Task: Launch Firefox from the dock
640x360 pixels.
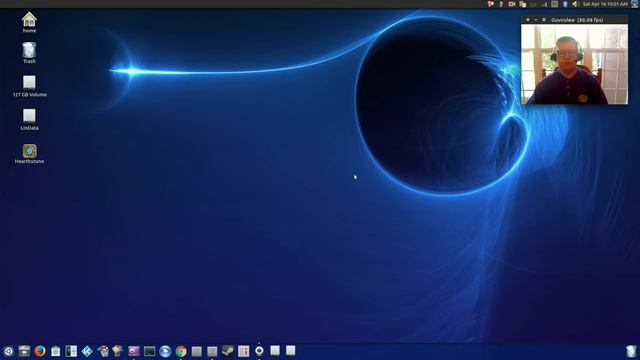Action: (40, 351)
